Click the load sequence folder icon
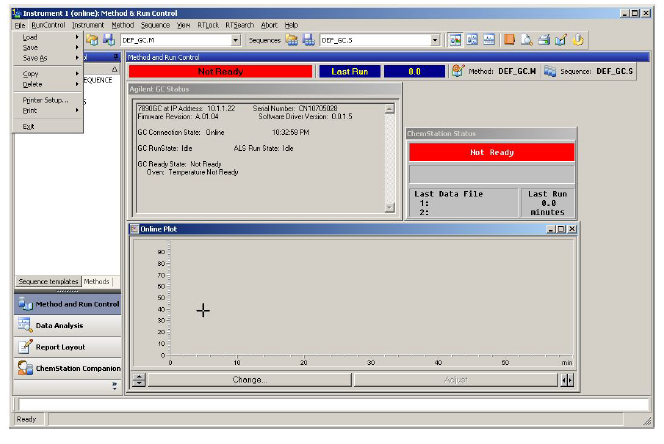This screenshot has width=664, height=444. pos(291,40)
